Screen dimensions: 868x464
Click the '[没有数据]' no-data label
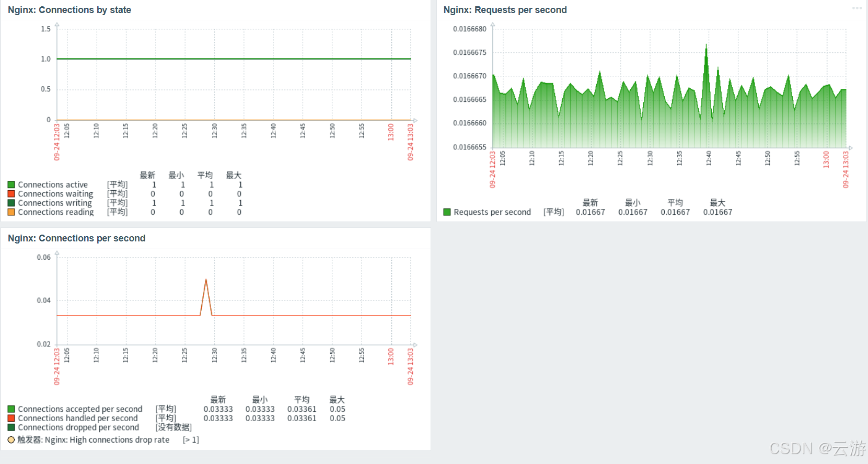point(173,427)
